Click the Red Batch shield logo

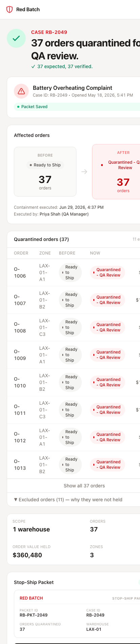[9, 9]
